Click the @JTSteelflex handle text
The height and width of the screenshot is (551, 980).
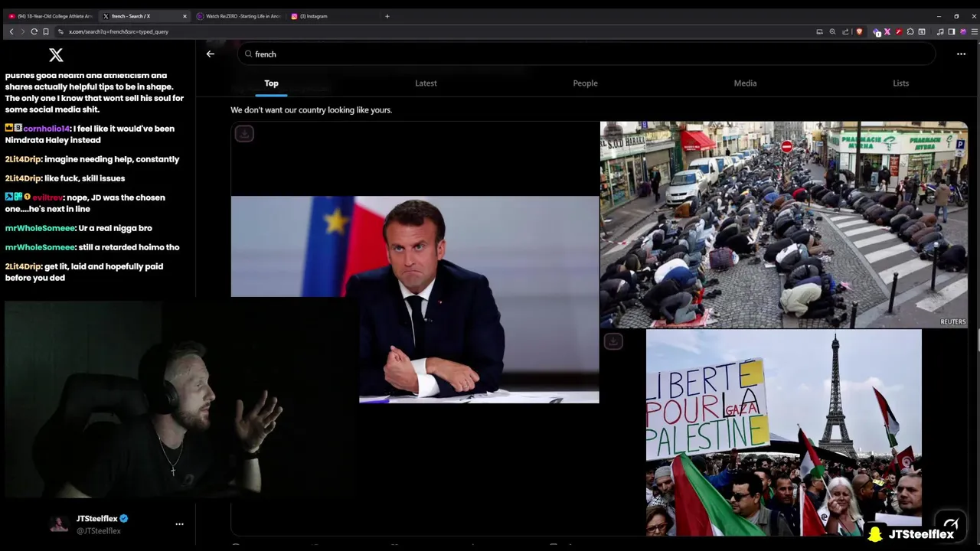point(99,531)
